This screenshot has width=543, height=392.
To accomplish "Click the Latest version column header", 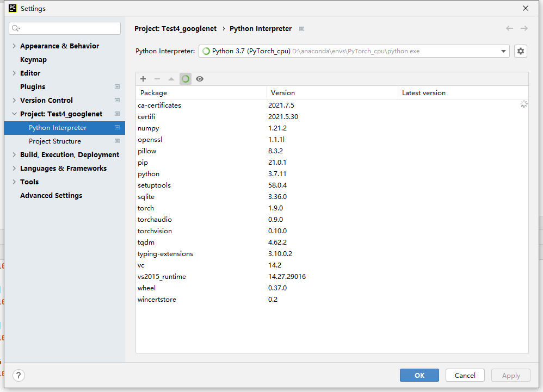I will tap(463, 93).
